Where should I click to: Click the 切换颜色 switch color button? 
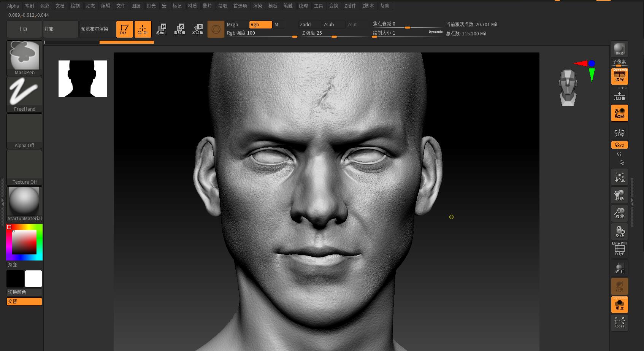tap(24, 292)
